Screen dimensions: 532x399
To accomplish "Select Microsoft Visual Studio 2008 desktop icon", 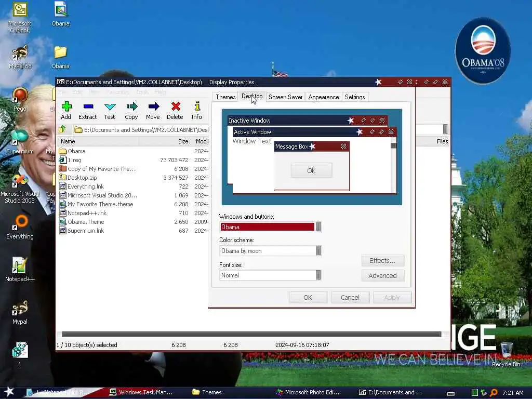I will (20, 189).
